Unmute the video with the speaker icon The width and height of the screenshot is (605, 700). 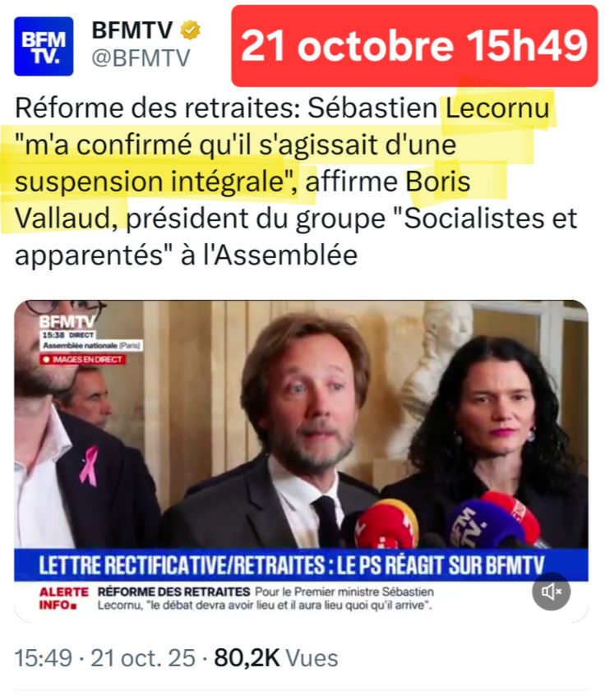[551, 592]
